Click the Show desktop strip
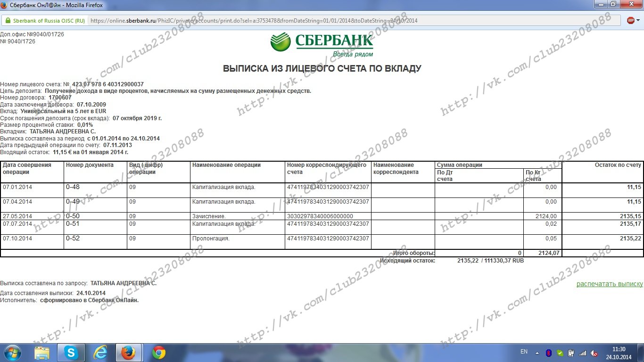The height and width of the screenshot is (362, 644). click(640, 353)
